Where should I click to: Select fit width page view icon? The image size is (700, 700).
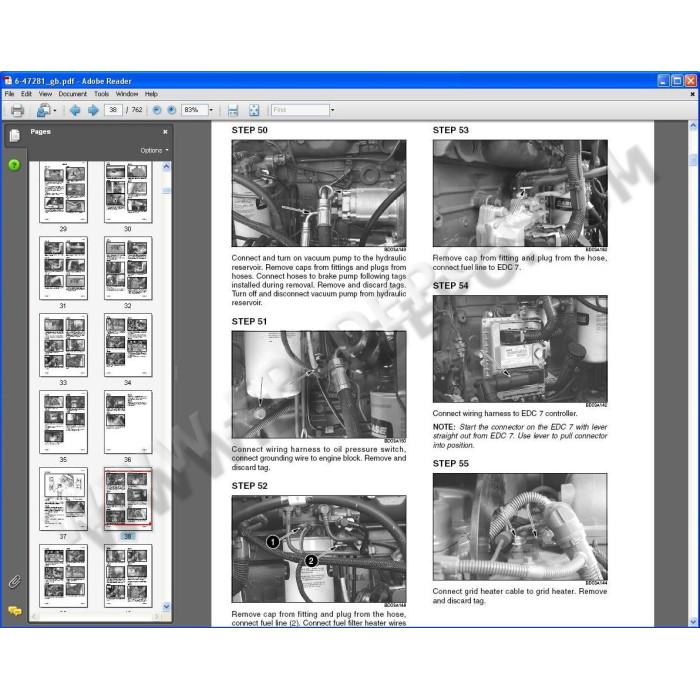click(233, 110)
